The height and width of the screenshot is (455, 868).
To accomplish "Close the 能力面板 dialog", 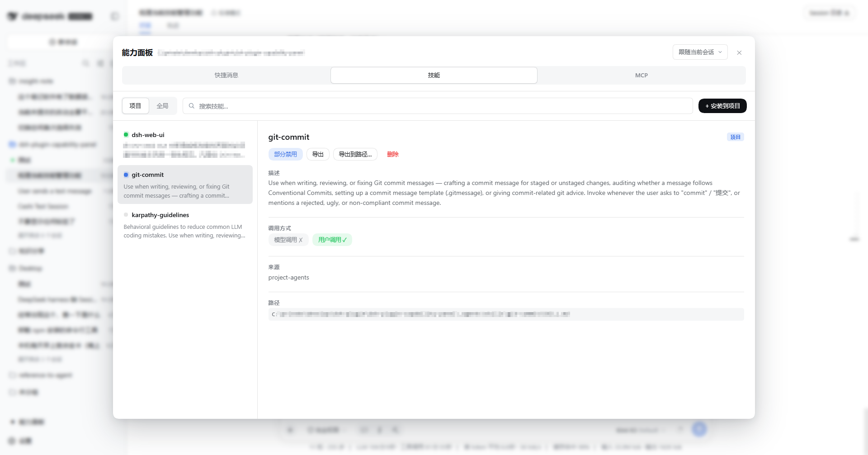I will 739,53.
